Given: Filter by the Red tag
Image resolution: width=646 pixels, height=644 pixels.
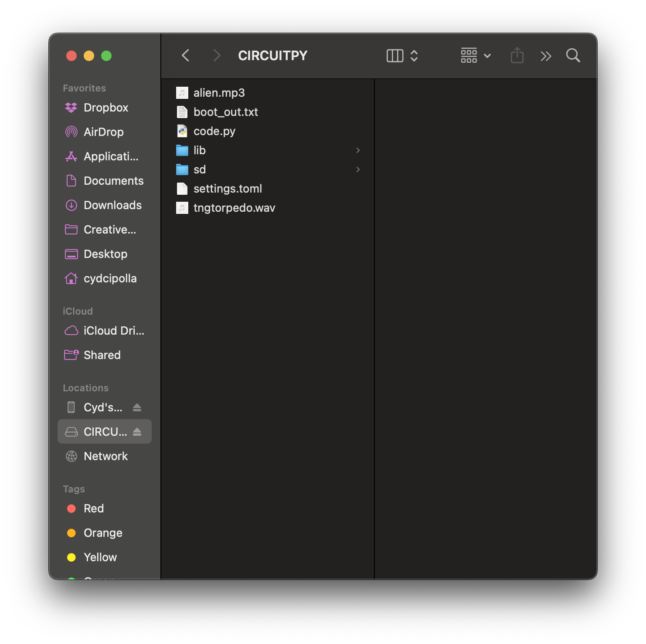Looking at the screenshot, I should 93,508.
